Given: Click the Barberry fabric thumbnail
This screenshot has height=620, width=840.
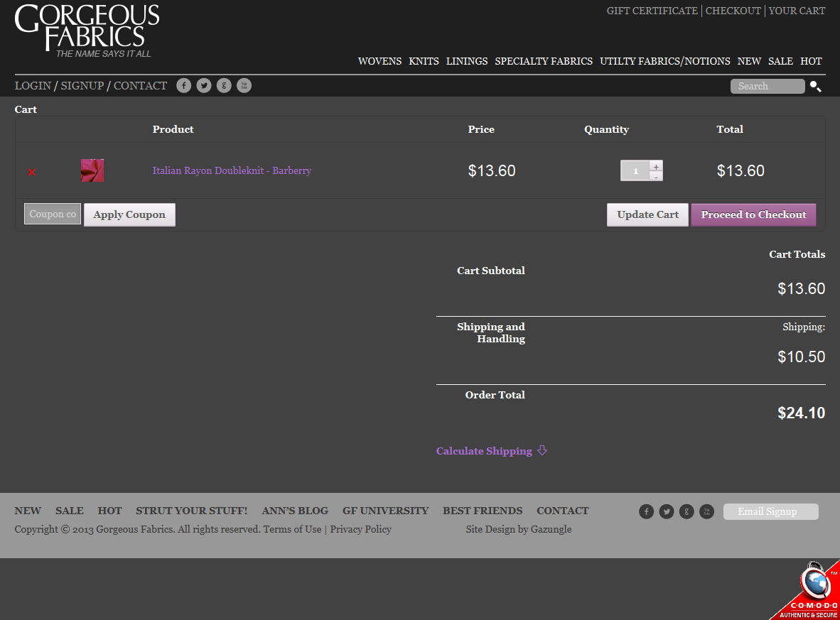Looking at the screenshot, I should click(x=92, y=170).
